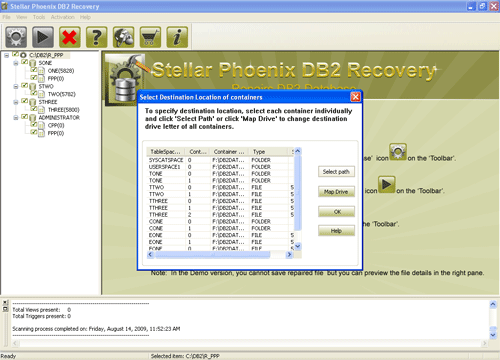
Task: Open the File menu
Action: (6, 17)
